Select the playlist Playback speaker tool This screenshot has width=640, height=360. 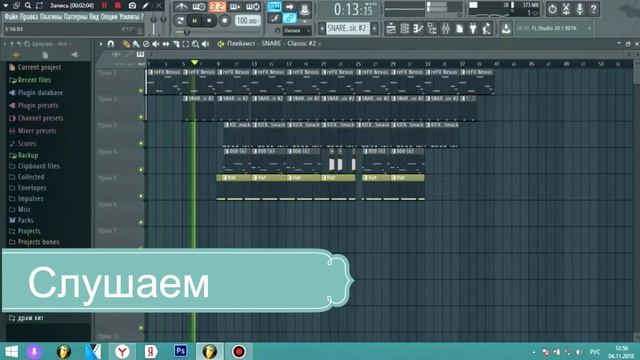click(206, 44)
